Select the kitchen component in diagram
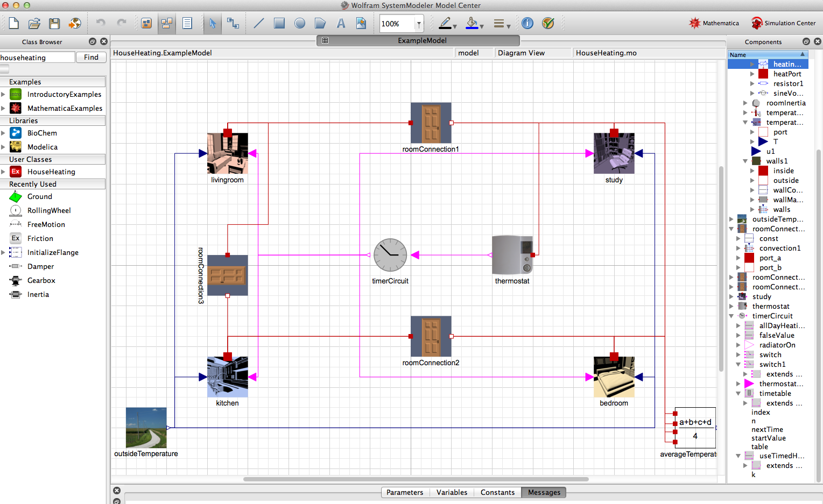The image size is (823, 504). (x=228, y=377)
